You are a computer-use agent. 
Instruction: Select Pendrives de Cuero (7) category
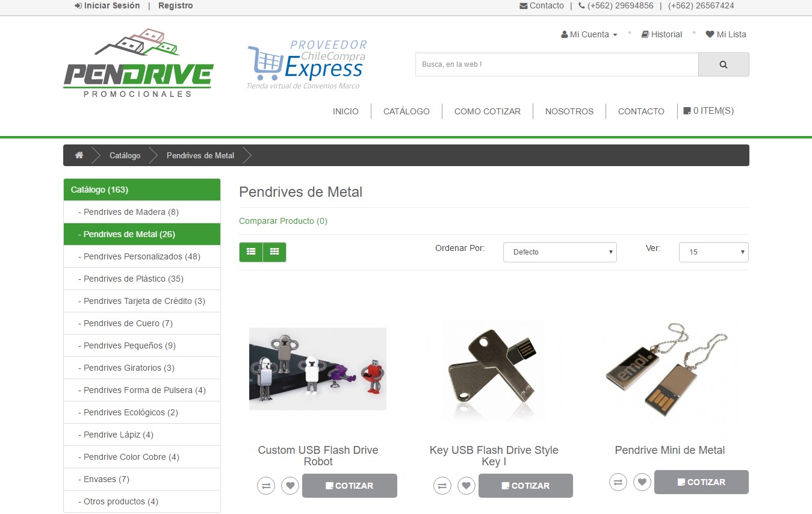[x=142, y=323]
